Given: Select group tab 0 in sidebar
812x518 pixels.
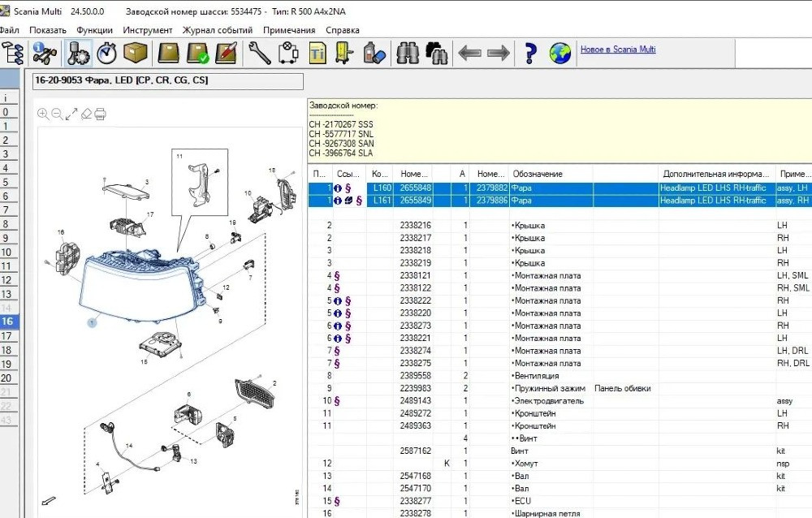Looking at the screenshot, I should [x=9, y=112].
